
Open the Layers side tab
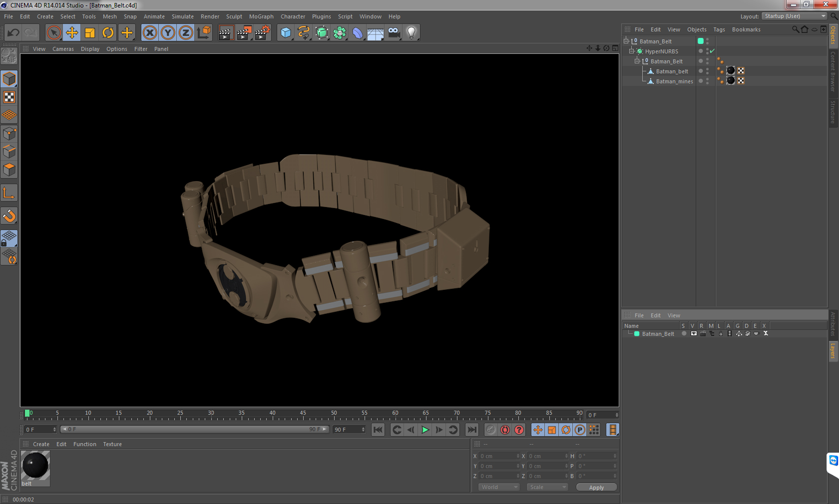(833, 350)
